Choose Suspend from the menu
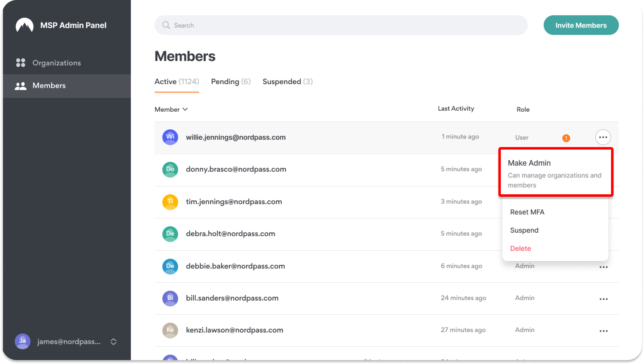This screenshot has width=644, height=364. 524,230
